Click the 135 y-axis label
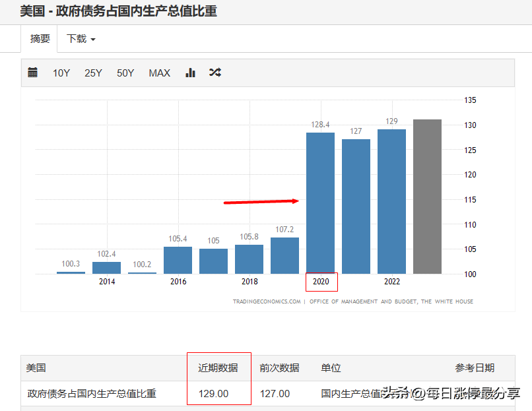This screenshot has height=411, width=532. (470, 100)
